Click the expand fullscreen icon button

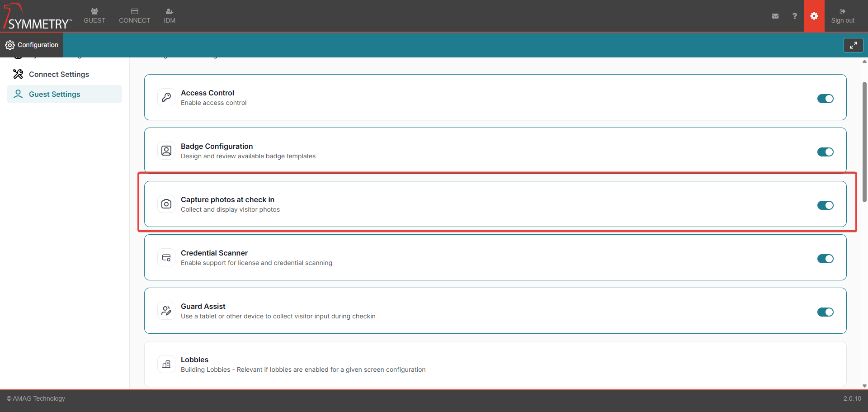coord(853,45)
